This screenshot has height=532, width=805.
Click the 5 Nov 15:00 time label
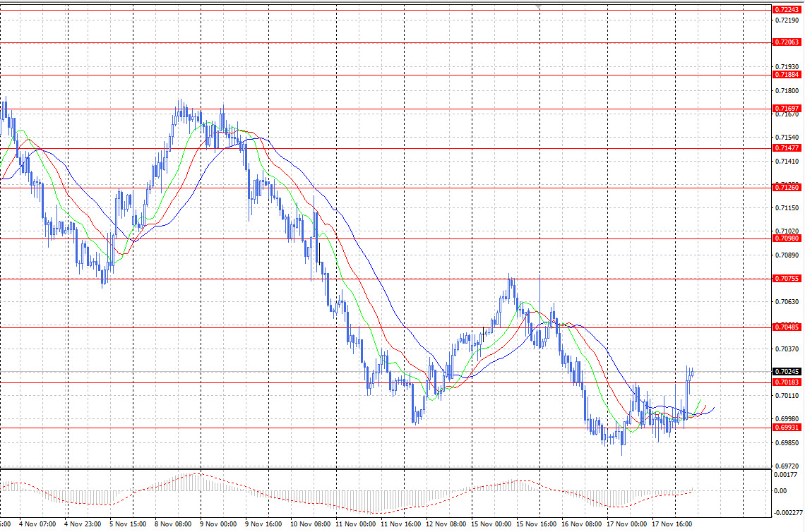pos(127,524)
